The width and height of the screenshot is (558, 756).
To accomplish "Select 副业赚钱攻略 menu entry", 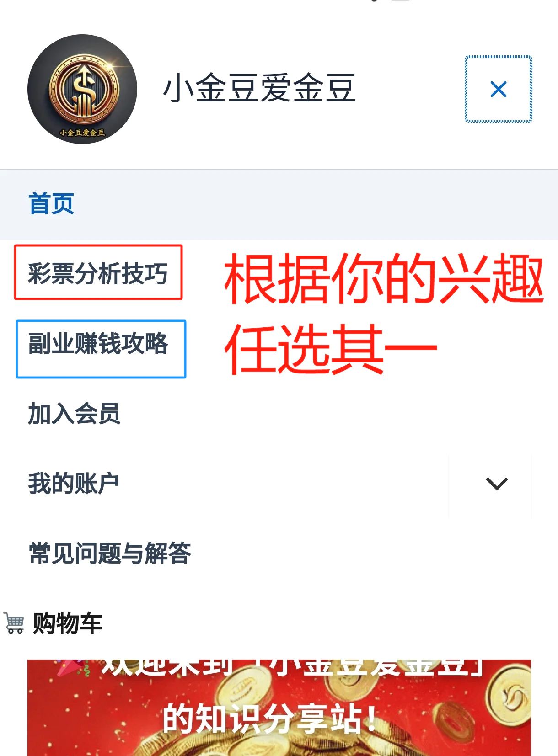I will 98,344.
